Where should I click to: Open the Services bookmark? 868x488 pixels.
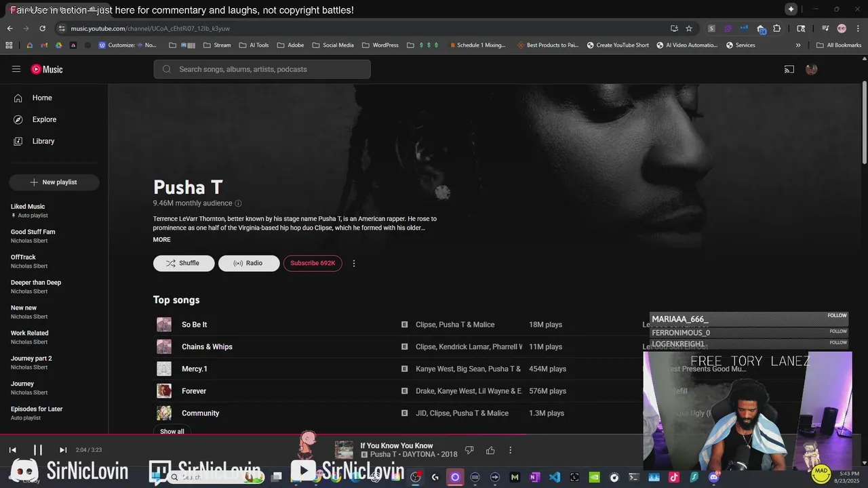click(741, 45)
